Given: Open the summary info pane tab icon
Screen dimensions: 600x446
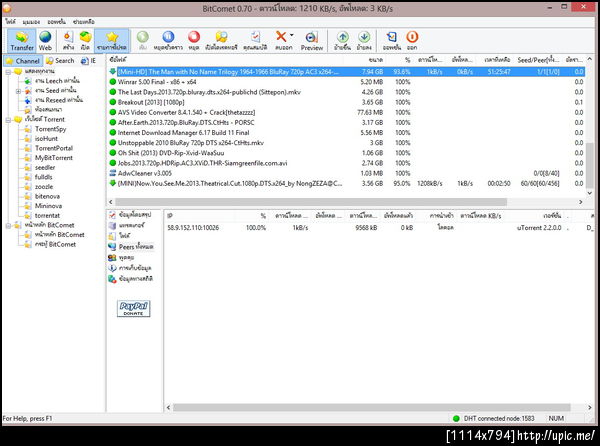Looking at the screenshot, I should [x=112, y=215].
